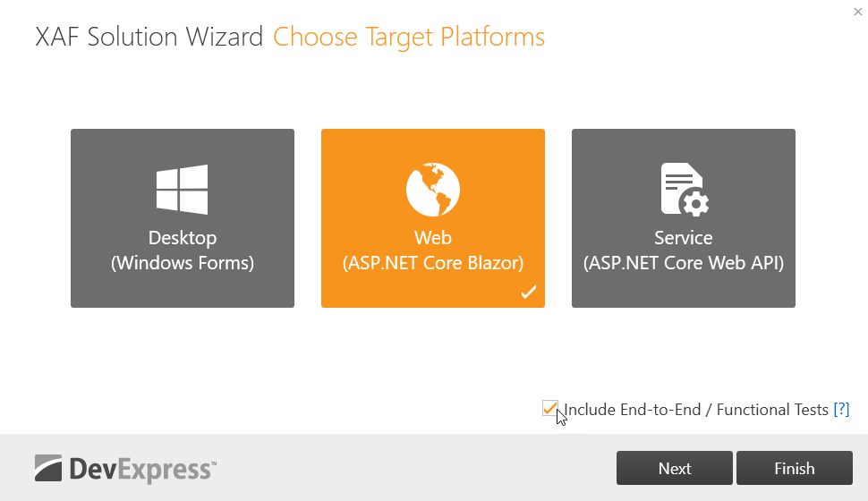Select the 'Desktop (Windows Forms)' platform text
Viewport: 868px width, 501px height.
click(183, 250)
